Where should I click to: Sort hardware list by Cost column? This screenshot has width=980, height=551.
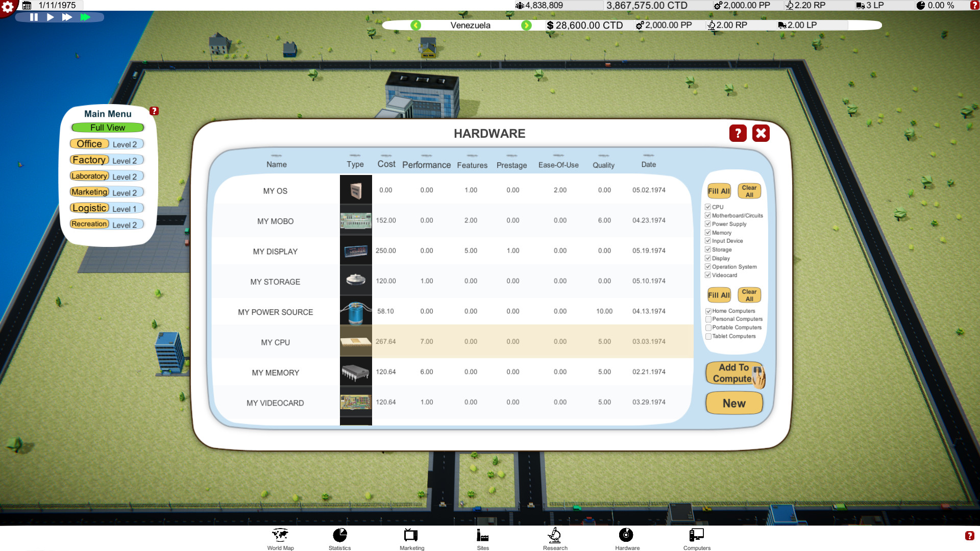[386, 164]
